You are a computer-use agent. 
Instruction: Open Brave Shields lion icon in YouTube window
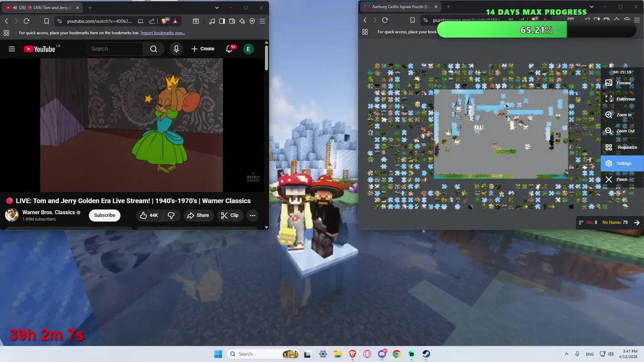(x=165, y=21)
